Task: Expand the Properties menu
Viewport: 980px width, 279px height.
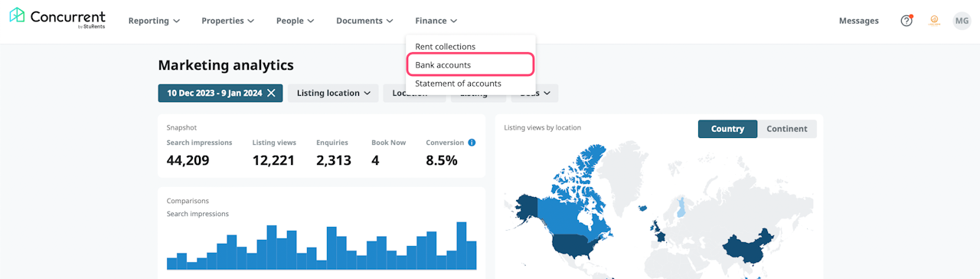Action: (x=228, y=21)
